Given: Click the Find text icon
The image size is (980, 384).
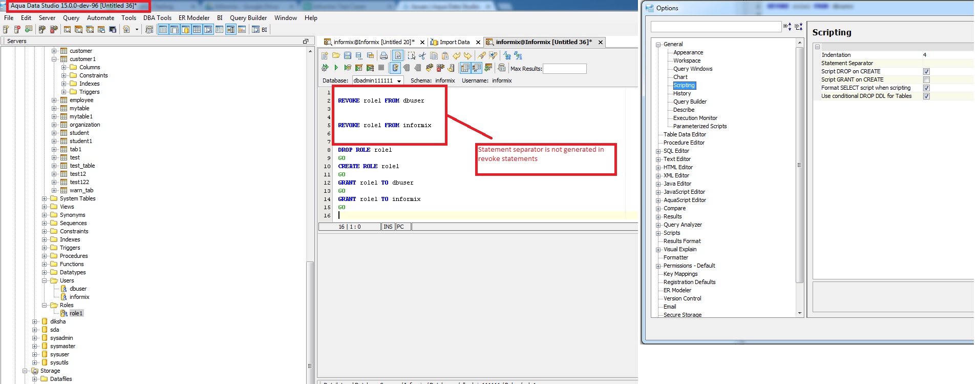Looking at the screenshot, I should click(482, 55).
